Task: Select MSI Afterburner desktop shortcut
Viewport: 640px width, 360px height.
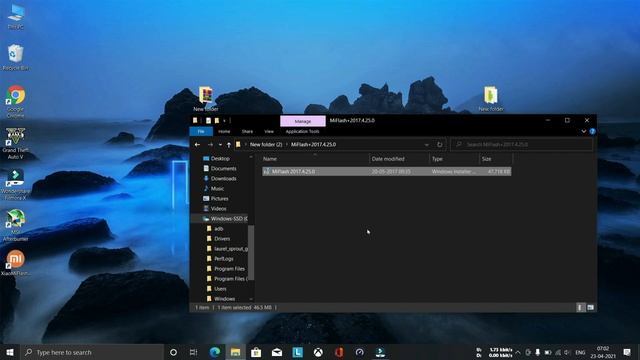Action: point(16,225)
